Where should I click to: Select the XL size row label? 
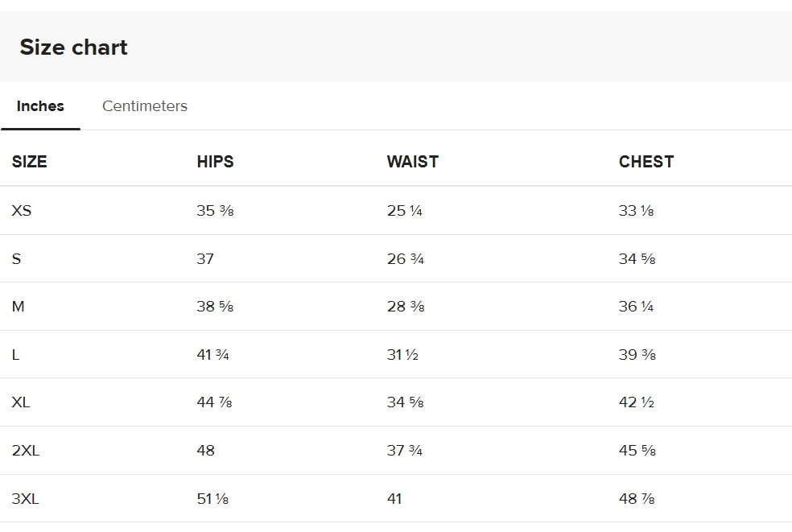[21, 402]
